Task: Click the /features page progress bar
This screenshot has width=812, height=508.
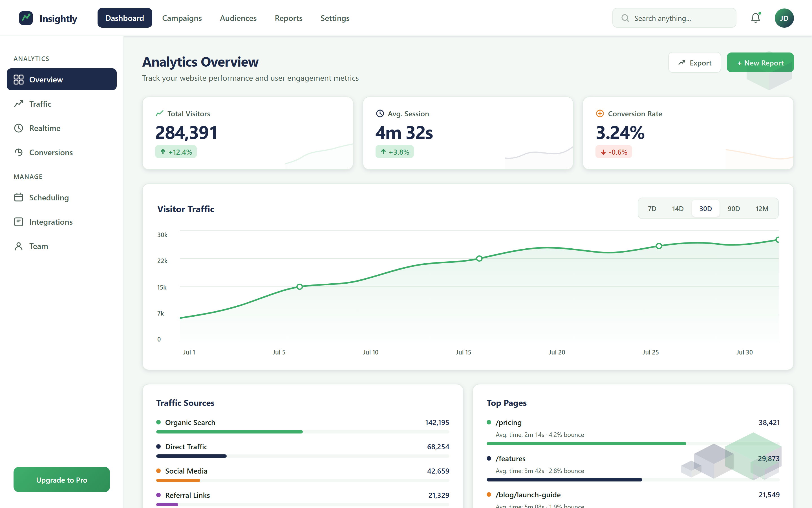Action: [633, 480]
